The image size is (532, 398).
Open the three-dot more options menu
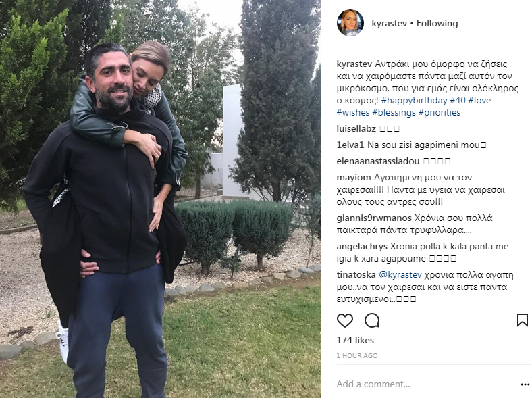coord(525,384)
